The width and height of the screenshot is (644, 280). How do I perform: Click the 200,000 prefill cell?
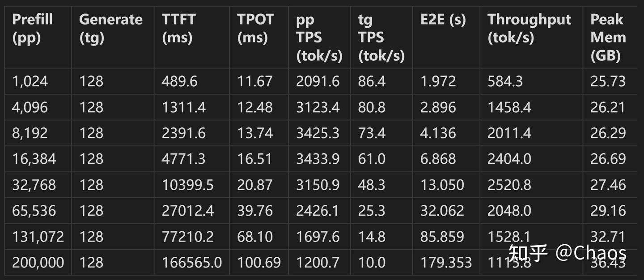[x=38, y=263]
